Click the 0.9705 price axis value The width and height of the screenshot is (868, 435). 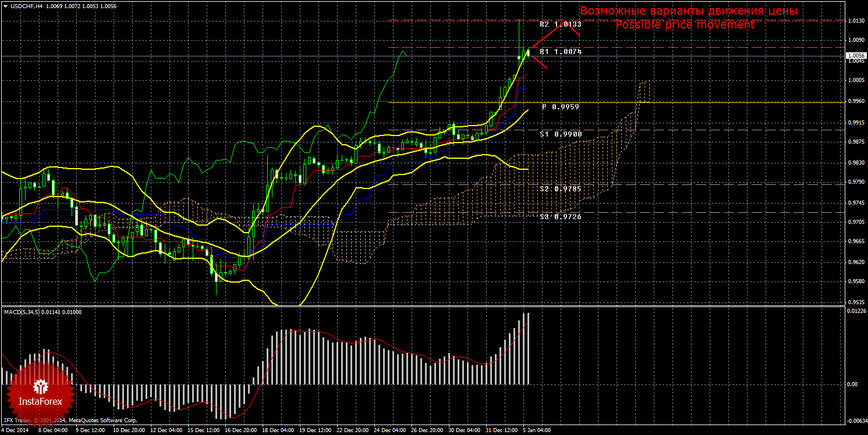pos(855,222)
